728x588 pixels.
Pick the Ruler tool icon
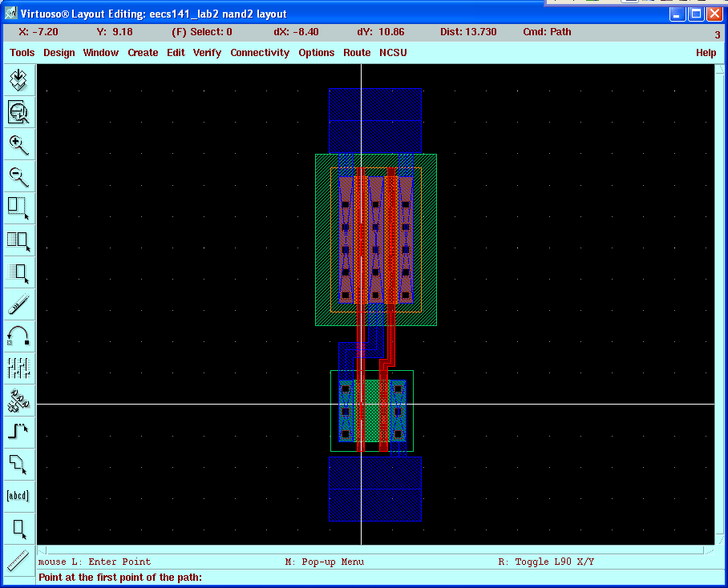pos(18,559)
